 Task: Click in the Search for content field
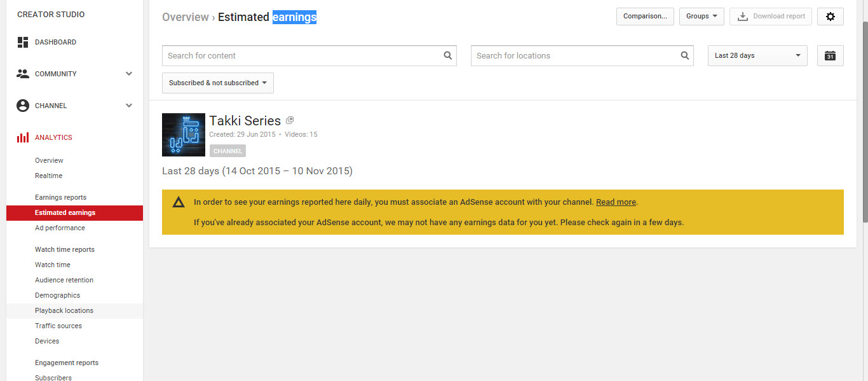click(x=302, y=56)
